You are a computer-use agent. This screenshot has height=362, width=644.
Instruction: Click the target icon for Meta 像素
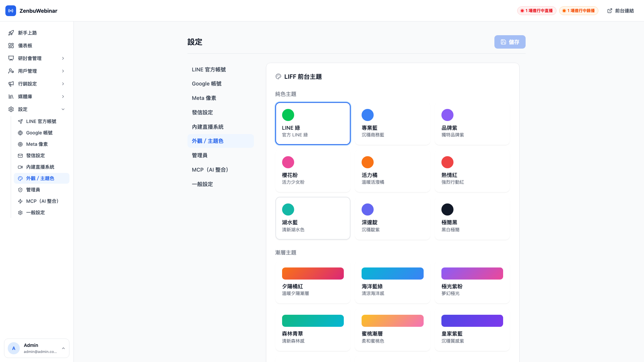[x=20, y=144]
